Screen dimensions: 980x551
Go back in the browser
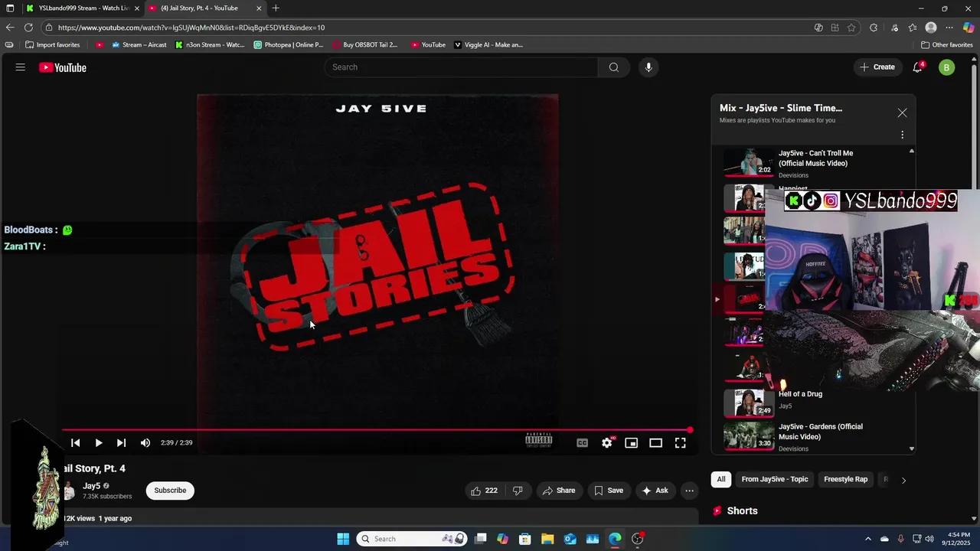(10, 28)
